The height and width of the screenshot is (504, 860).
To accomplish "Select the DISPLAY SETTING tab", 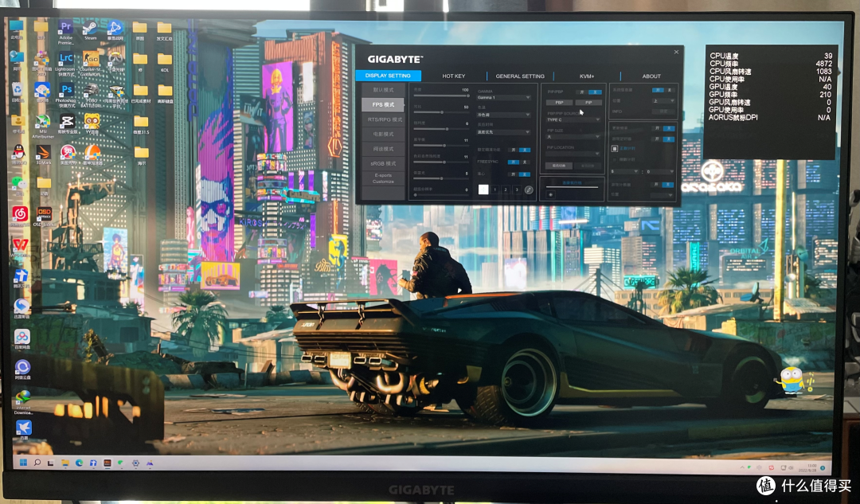I will [388, 76].
